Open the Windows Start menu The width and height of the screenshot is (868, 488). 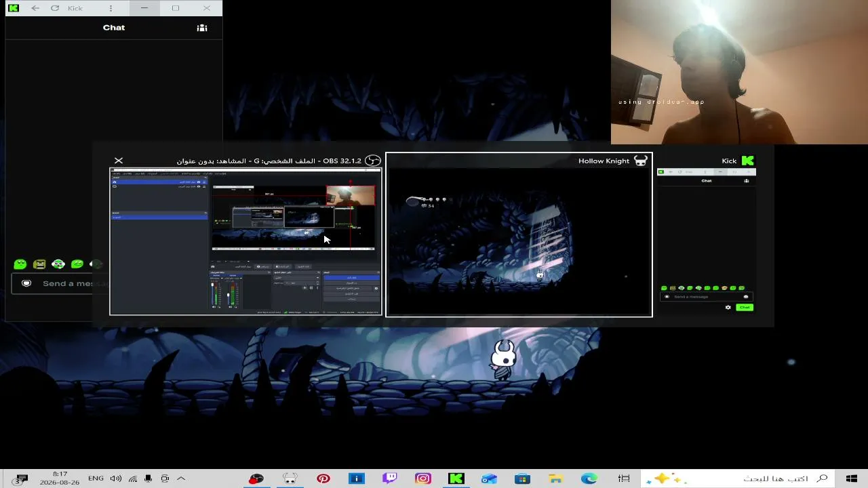(x=852, y=479)
